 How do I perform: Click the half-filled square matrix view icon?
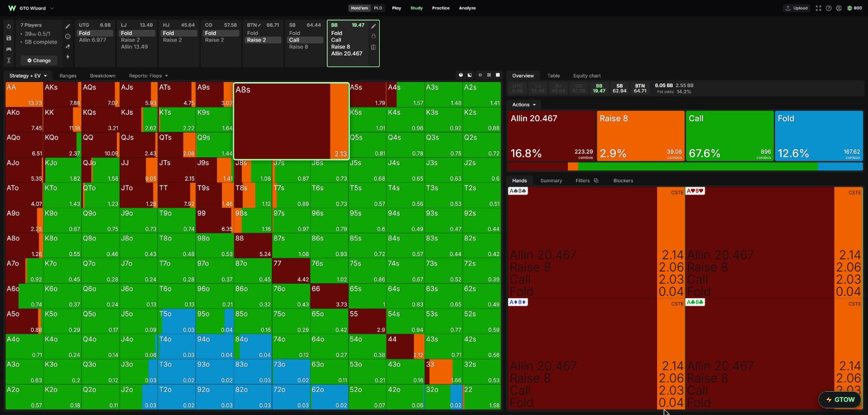pyautogui.click(x=469, y=75)
